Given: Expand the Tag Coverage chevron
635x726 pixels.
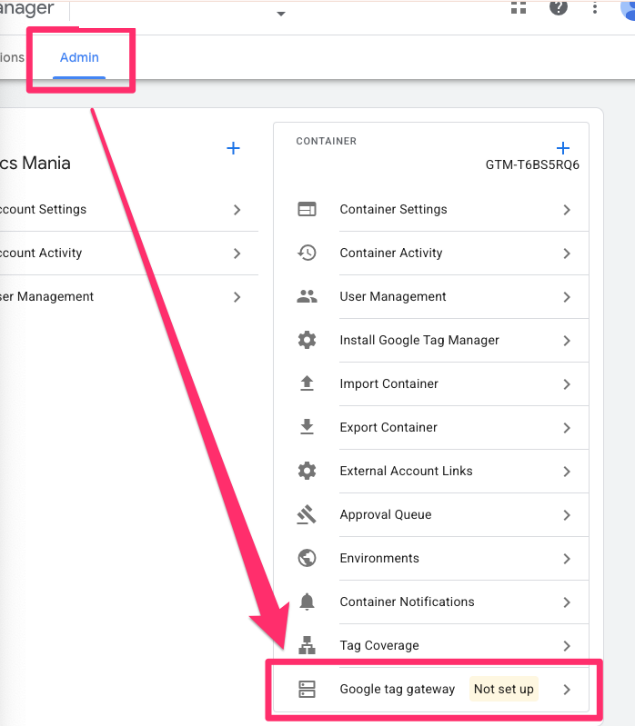Looking at the screenshot, I should [566, 646].
